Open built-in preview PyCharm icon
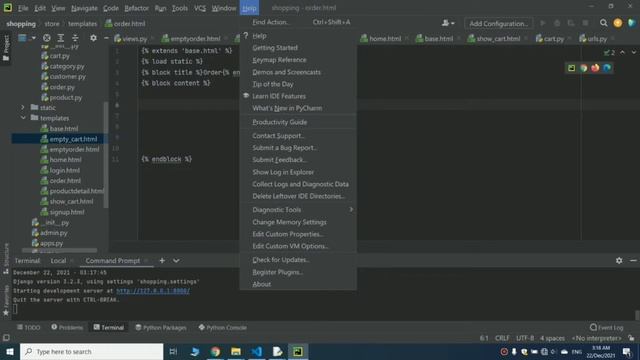This screenshot has height=360, width=640. click(x=571, y=68)
